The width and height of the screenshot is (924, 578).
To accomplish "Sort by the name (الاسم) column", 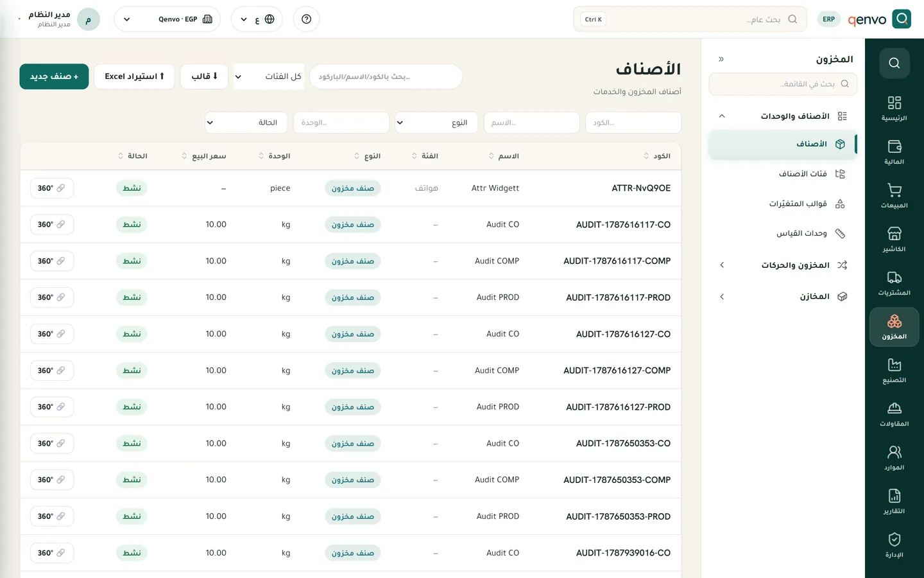I will pos(504,156).
